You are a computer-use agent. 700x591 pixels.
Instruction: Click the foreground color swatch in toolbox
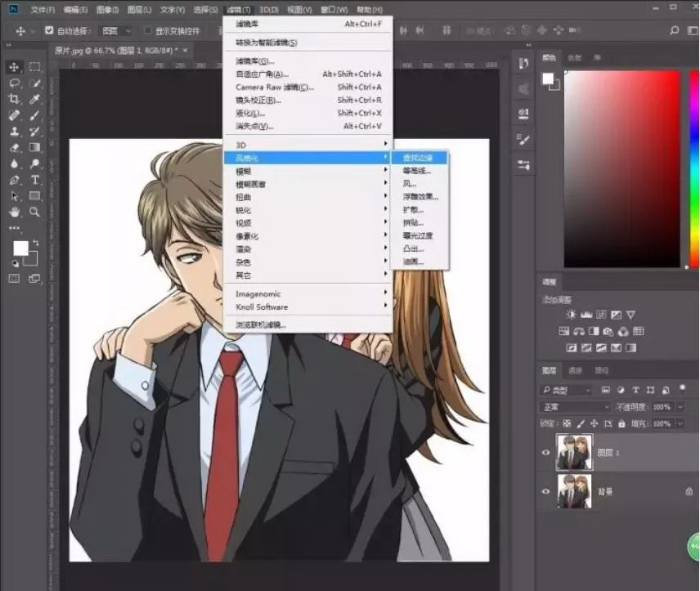coord(20,248)
